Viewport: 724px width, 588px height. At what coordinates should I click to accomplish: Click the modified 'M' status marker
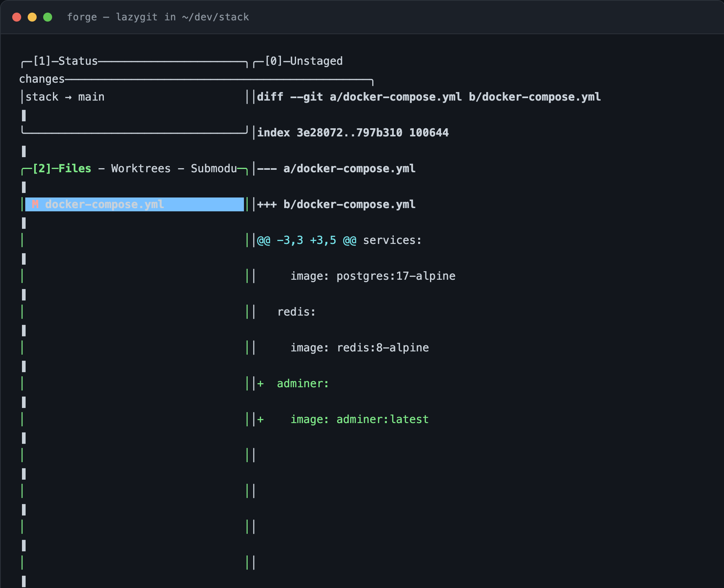click(35, 204)
